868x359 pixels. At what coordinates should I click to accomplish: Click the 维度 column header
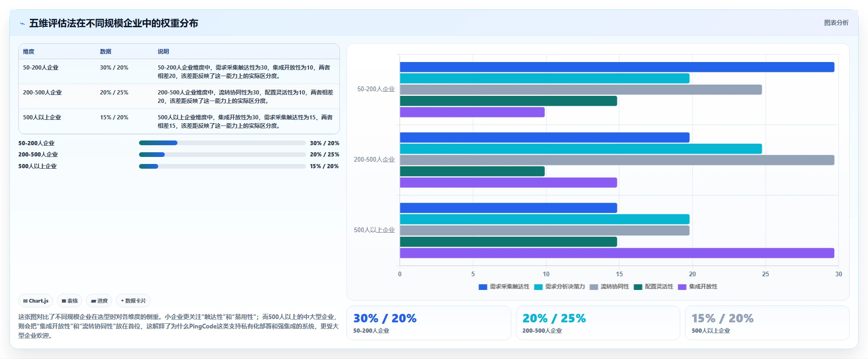[x=29, y=52]
